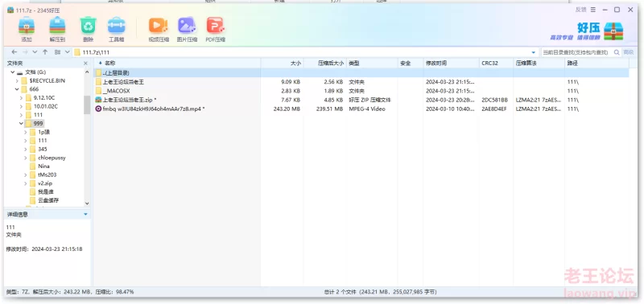Expand the $RECYCLE.BIN tree node
644x304 pixels.
click(x=17, y=80)
